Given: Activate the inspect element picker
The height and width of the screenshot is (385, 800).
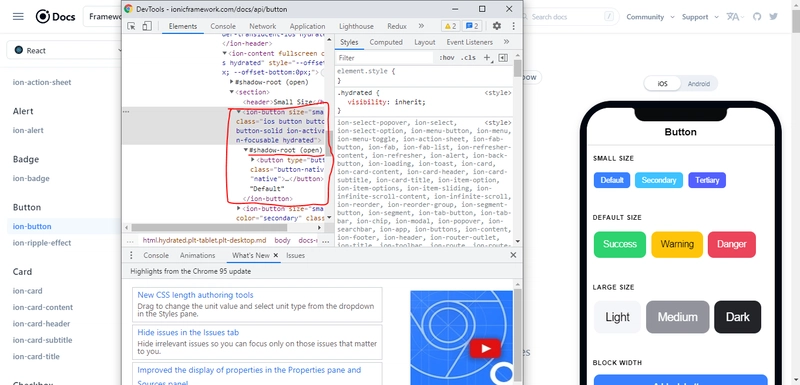Looking at the screenshot, I should 131,26.
